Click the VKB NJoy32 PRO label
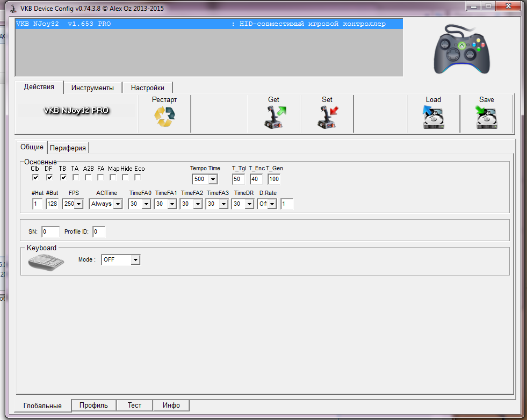Viewport: 527px width, 420px height. coord(76,110)
